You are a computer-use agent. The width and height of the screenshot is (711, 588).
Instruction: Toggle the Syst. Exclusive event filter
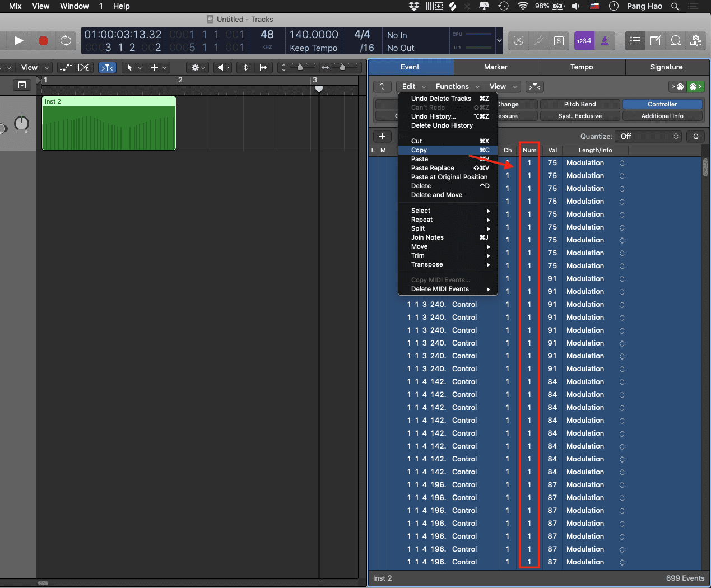click(580, 116)
